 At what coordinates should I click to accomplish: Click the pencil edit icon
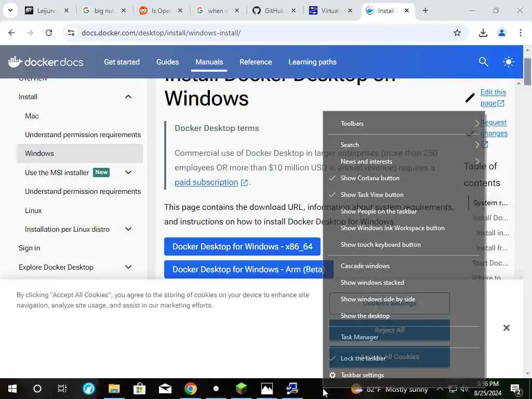(x=470, y=98)
